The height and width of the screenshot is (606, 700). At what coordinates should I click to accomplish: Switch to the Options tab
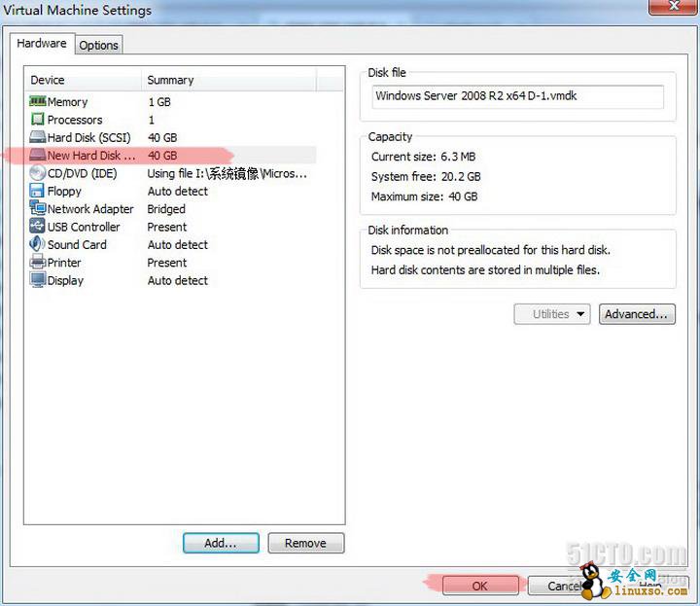click(98, 45)
